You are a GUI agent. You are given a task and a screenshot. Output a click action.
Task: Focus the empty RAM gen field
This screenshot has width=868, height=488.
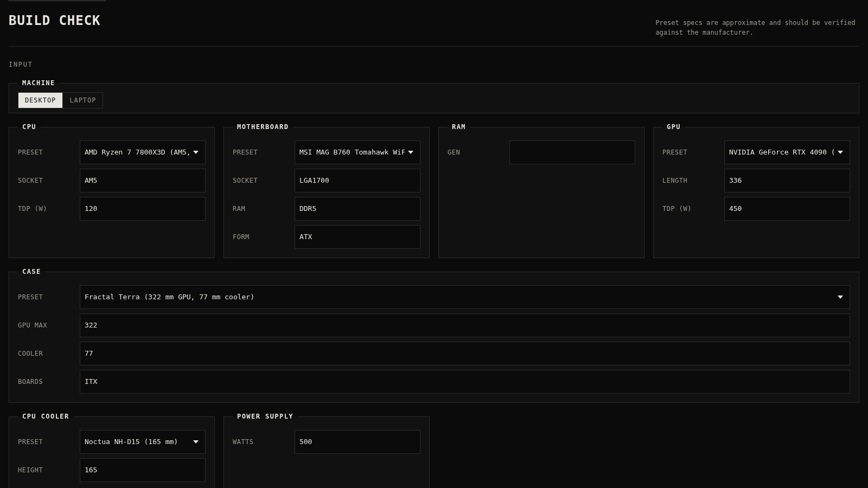[x=572, y=152]
